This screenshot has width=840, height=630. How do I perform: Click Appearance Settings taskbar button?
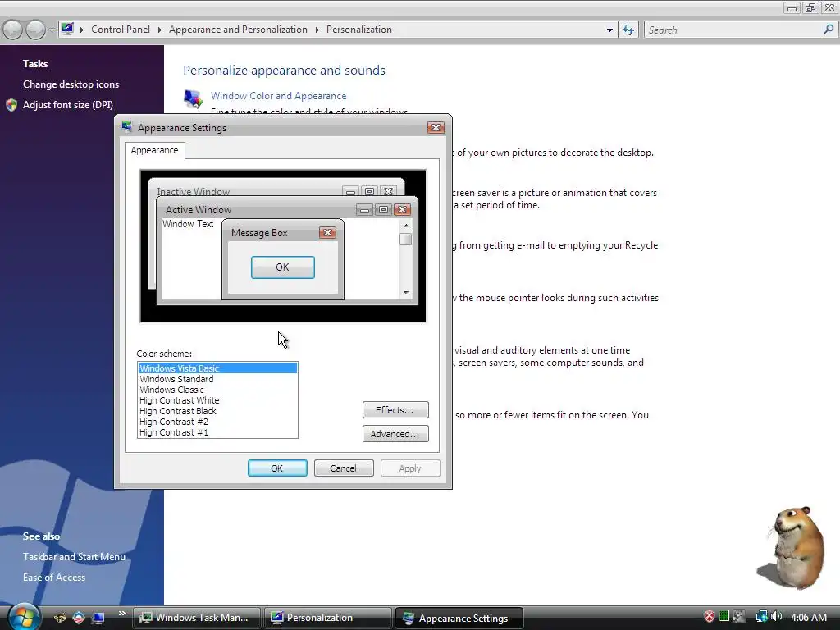click(459, 618)
